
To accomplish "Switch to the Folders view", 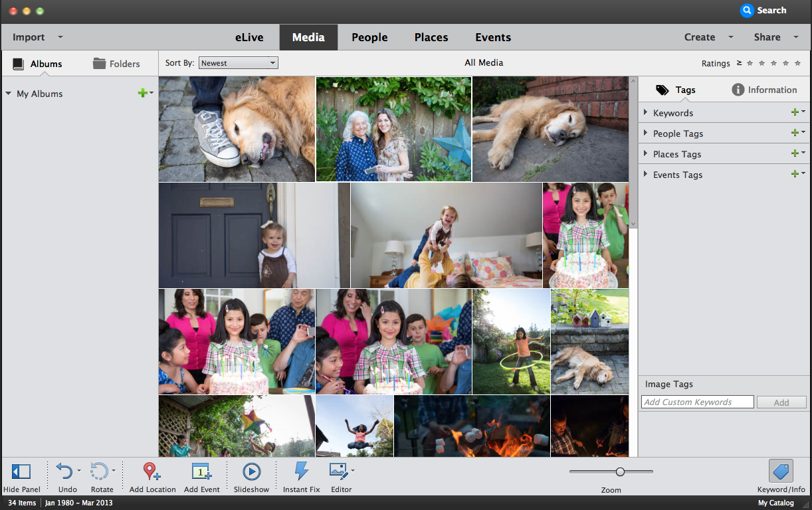I will tap(116, 63).
